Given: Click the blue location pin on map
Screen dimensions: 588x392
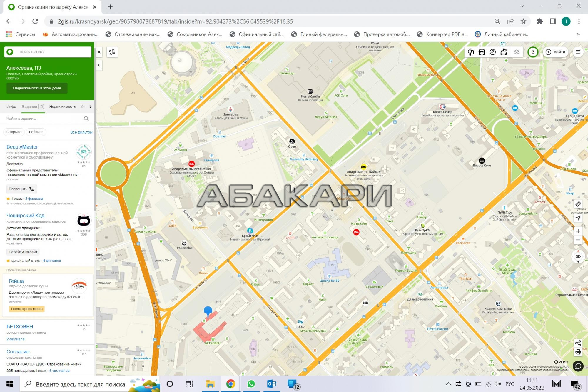Looking at the screenshot, I should tap(208, 311).
